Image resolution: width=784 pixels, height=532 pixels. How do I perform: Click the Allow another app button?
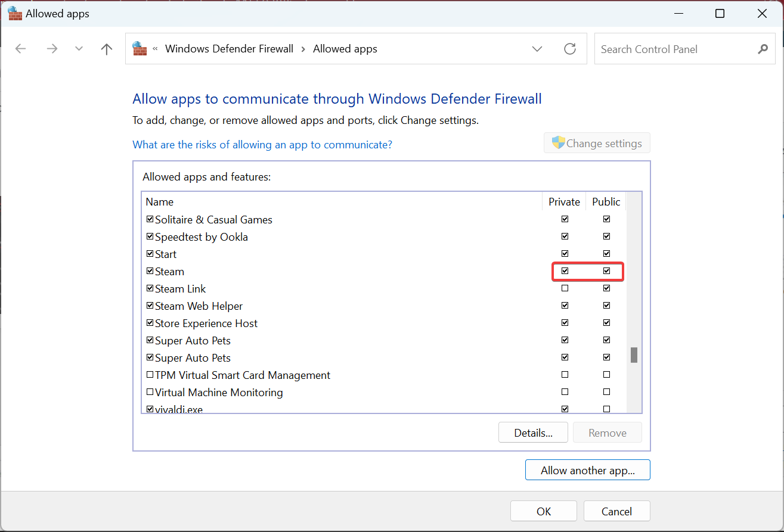coord(587,470)
